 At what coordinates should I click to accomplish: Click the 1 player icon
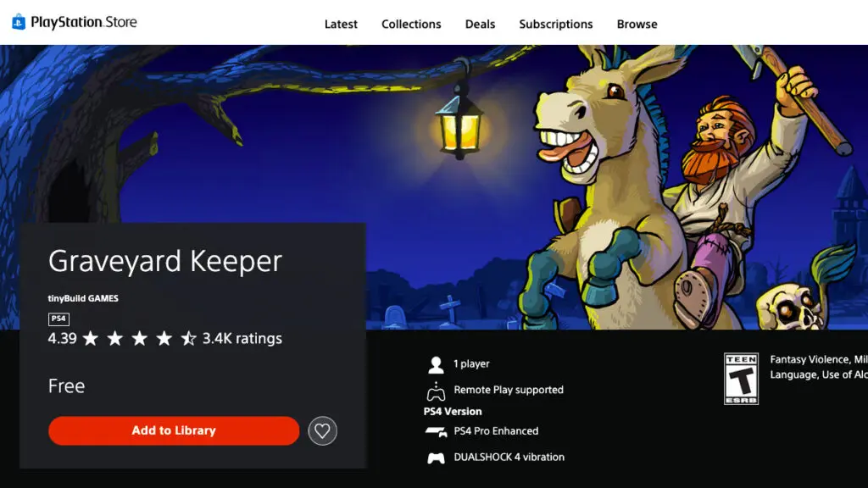click(436, 363)
